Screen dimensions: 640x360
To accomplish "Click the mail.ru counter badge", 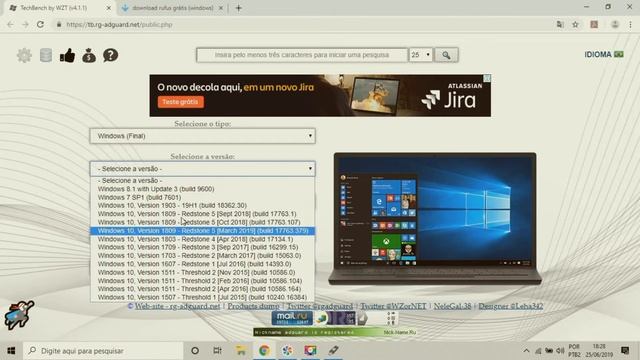I will point(292,318).
